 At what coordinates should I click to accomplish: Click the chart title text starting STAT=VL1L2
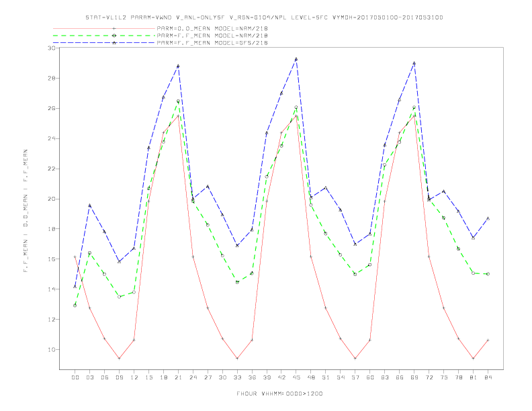(x=264, y=17)
